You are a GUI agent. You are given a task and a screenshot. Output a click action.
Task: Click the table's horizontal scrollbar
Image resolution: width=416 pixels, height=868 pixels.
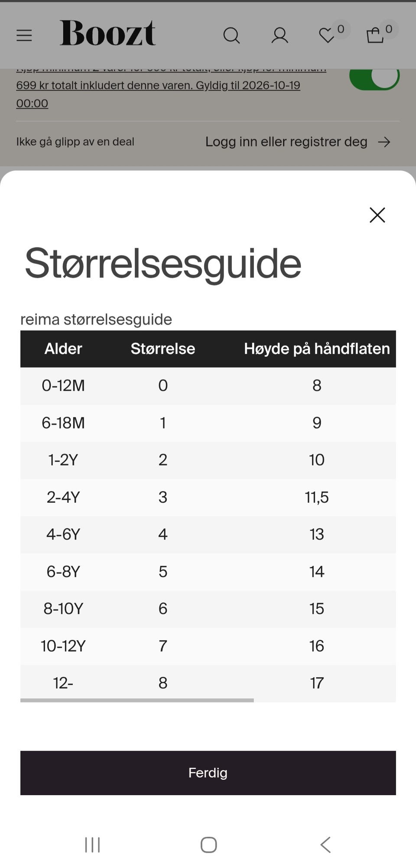[x=137, y=700]
